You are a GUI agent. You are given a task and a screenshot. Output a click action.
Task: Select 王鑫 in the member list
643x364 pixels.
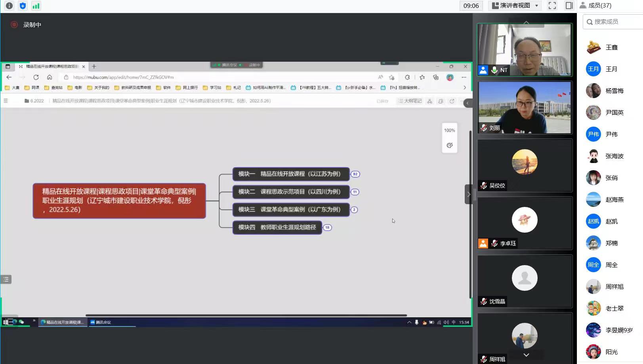point(611,47)
